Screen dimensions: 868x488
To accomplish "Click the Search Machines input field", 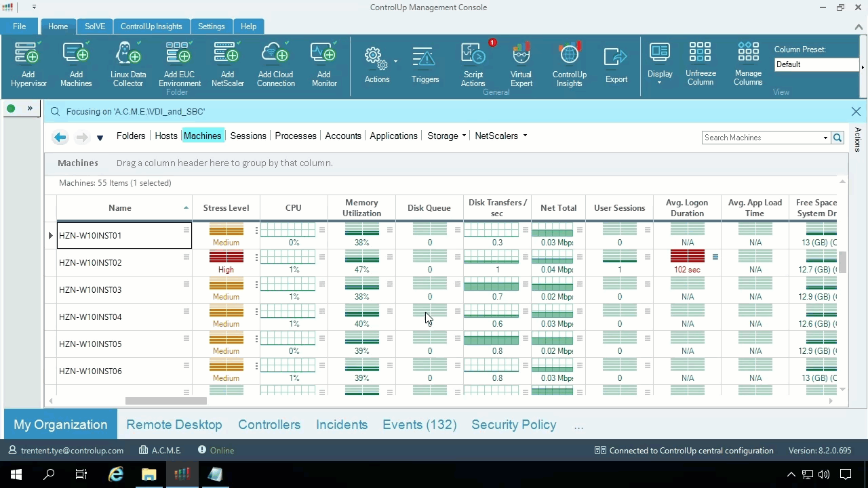I will pyautogui.click(x=762, y=138).
